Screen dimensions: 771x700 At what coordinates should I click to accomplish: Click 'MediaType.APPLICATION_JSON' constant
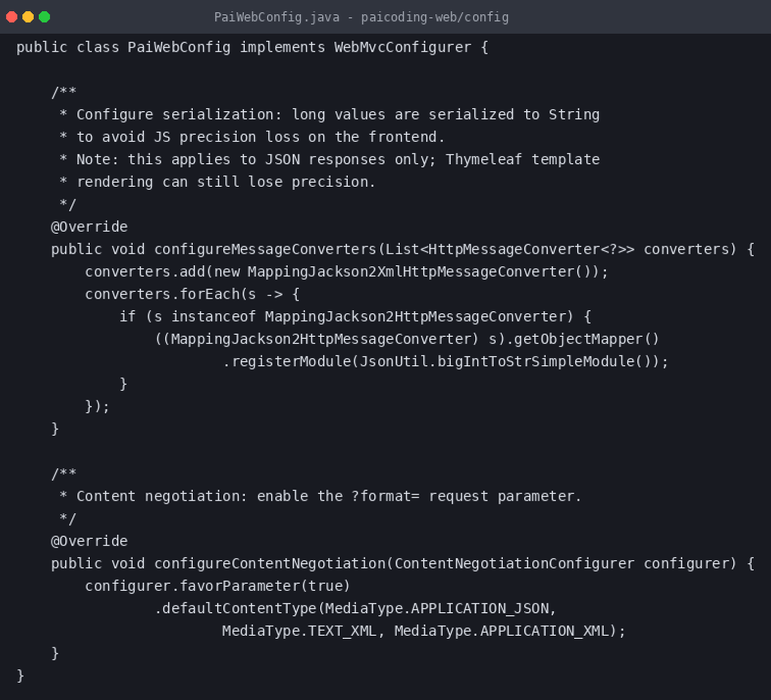point(437,609)
